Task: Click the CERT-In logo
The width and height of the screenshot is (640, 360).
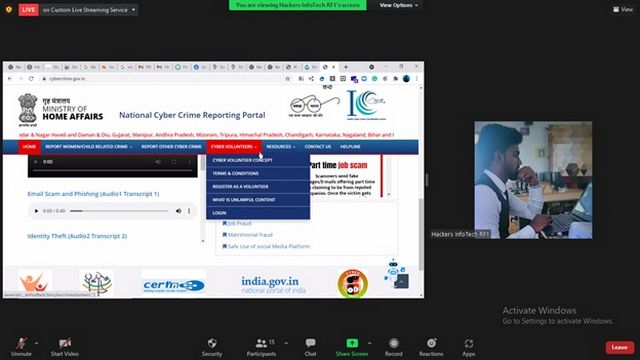Action: coord(173,284)
